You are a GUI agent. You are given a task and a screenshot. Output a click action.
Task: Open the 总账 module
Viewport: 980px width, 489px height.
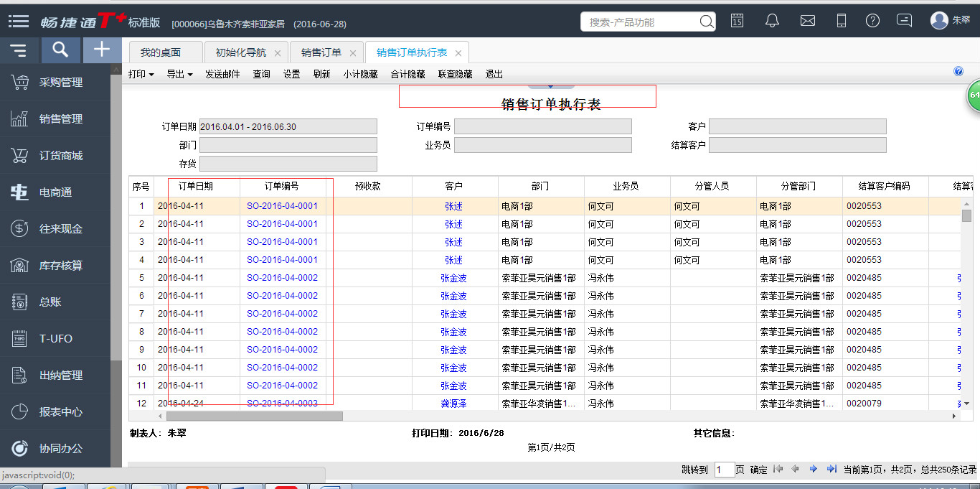click(x=55, y=302)
